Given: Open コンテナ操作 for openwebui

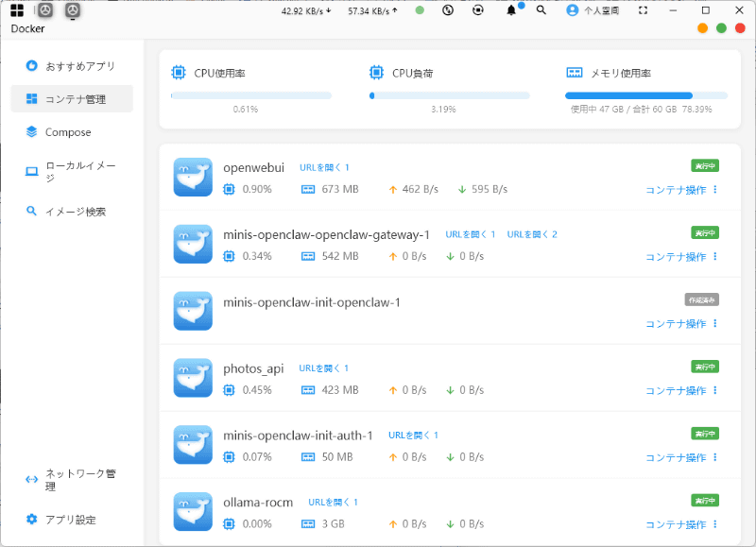Looking at the screenshot, I should click(680, 190).
